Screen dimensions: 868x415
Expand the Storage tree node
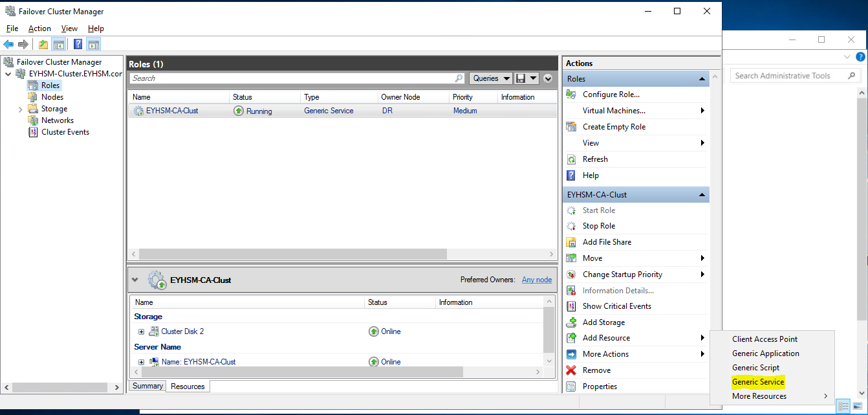pos(21,109)
